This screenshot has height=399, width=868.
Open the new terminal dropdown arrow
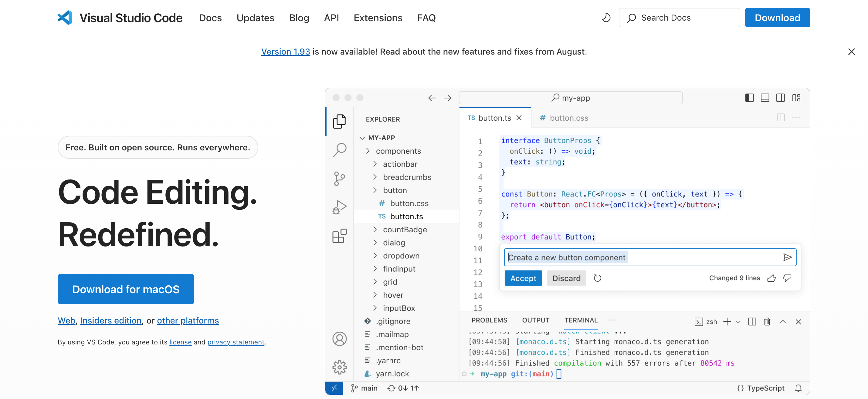click(x=738, y=322)
